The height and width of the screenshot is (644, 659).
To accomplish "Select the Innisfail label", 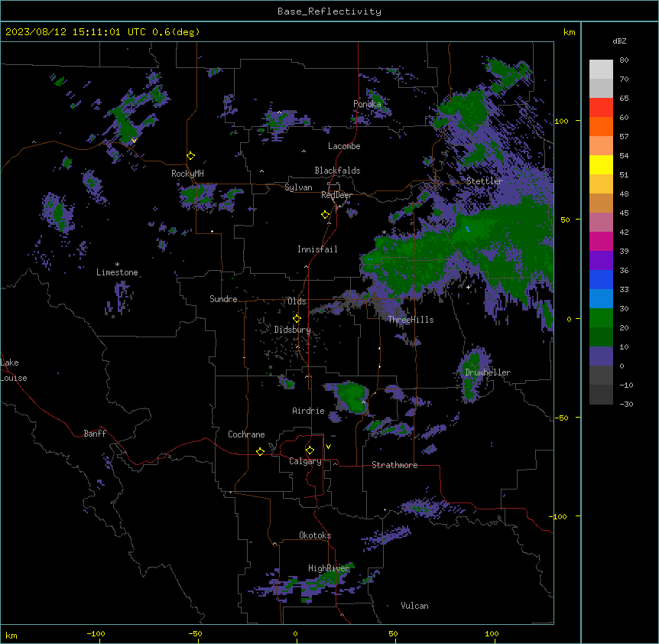I will pyautogui.click(x=317, y=249).
